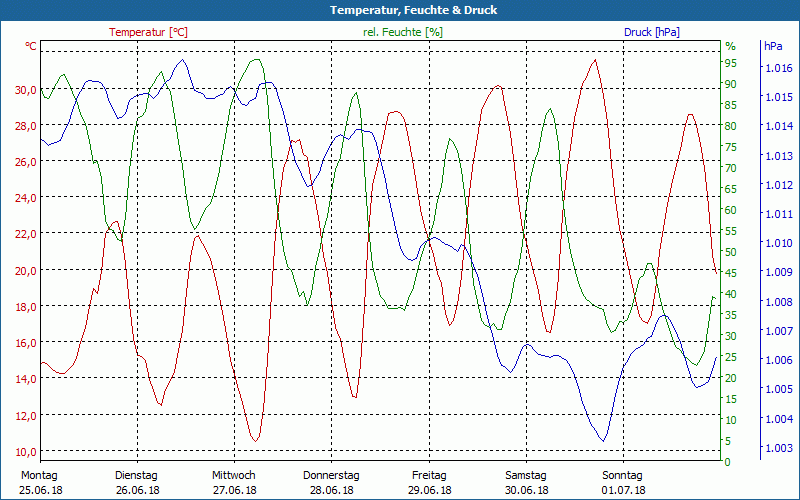Click the 'Donnerstag' day label
The image size is (800, 500).
331,476
